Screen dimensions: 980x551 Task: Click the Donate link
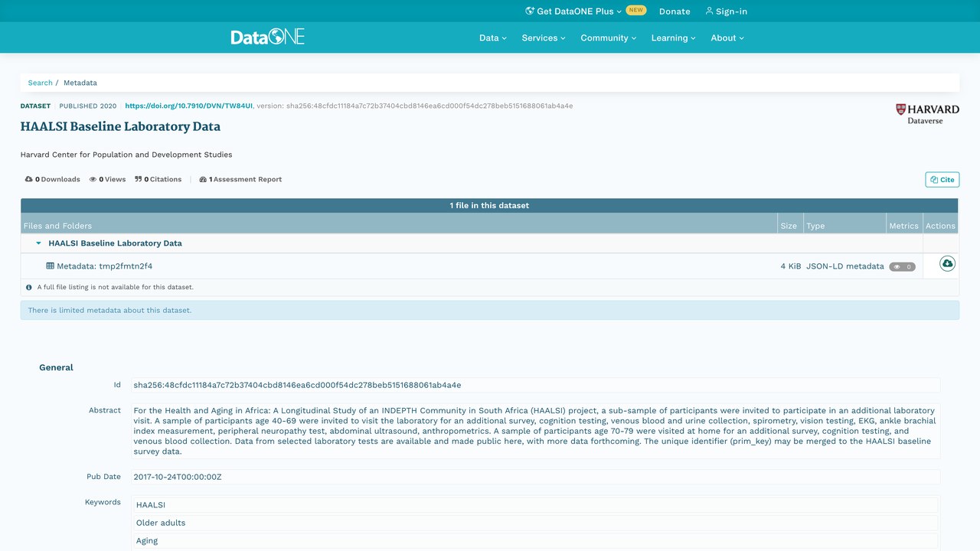(x=675, y=11)
